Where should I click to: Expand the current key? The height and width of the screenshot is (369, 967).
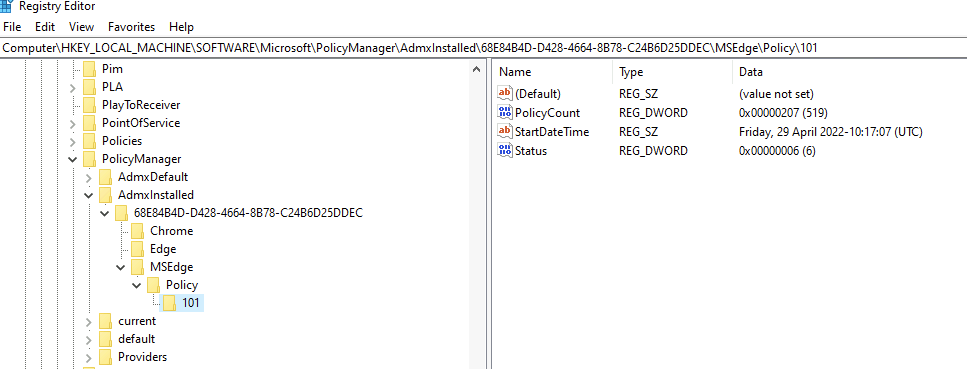pos(89,321)
